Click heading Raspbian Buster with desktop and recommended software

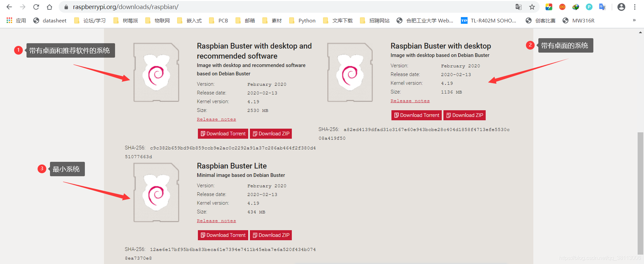(x=254, y=51)
